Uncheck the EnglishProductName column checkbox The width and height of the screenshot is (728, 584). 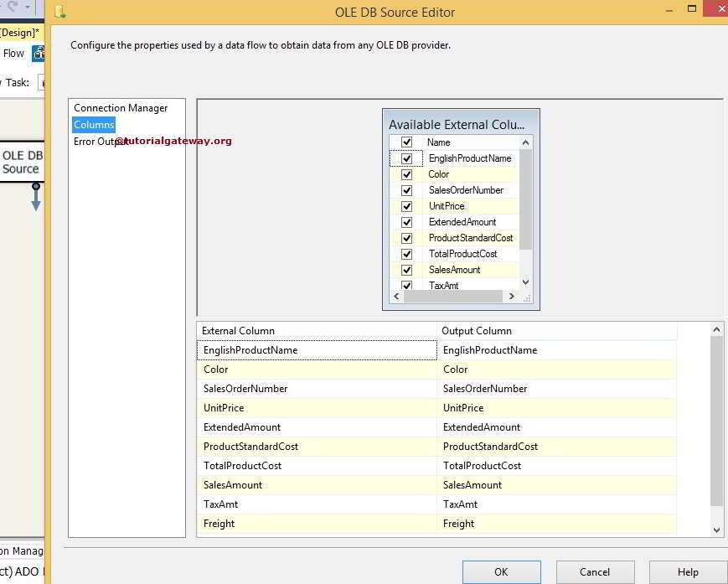click(x=406, y=158)
